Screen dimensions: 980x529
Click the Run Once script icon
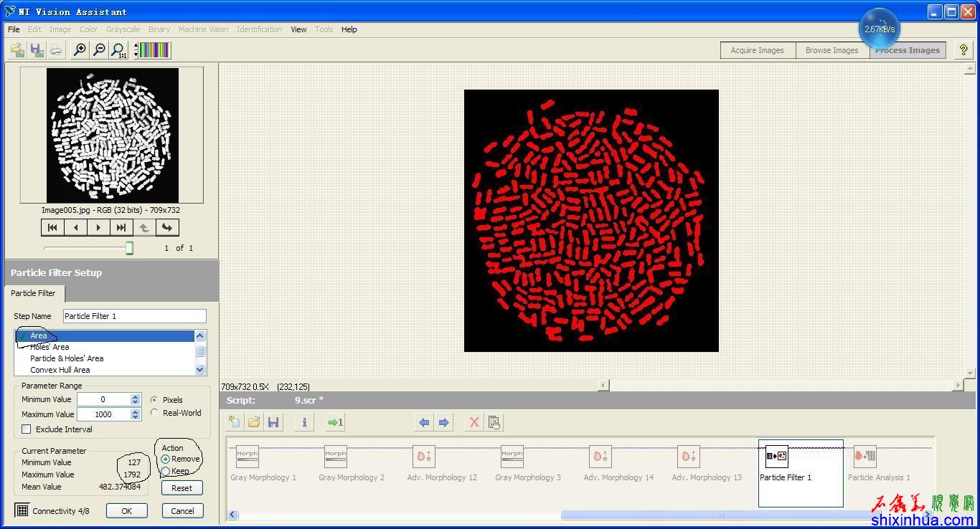335,422
